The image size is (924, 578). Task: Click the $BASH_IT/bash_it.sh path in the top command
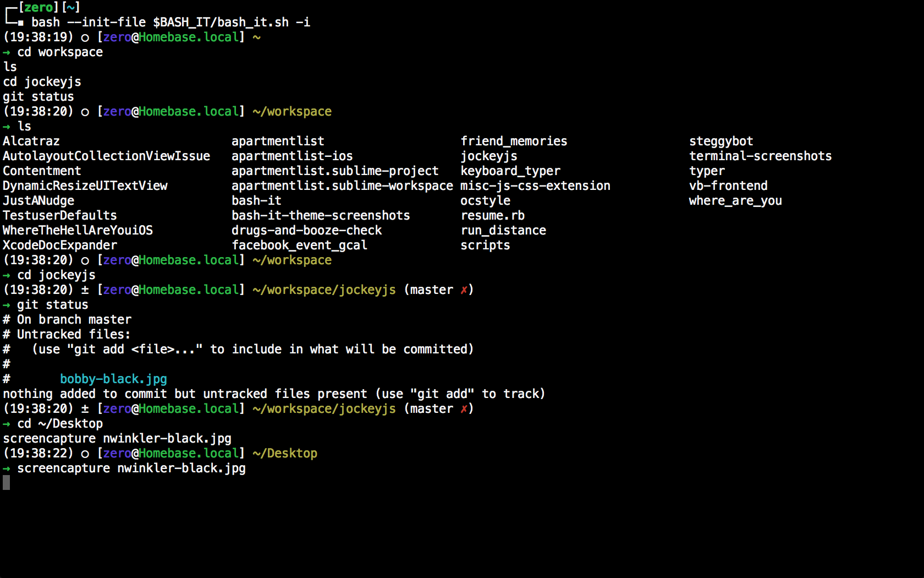tap(221, 23)
